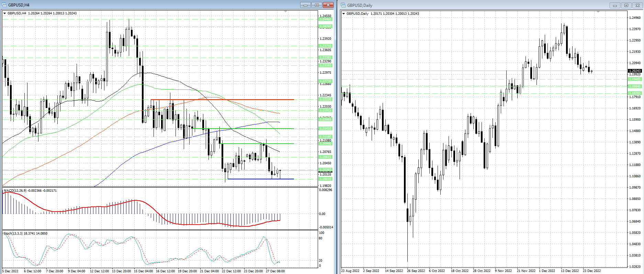Click the 1.02820 price on Daily scale

635,266
